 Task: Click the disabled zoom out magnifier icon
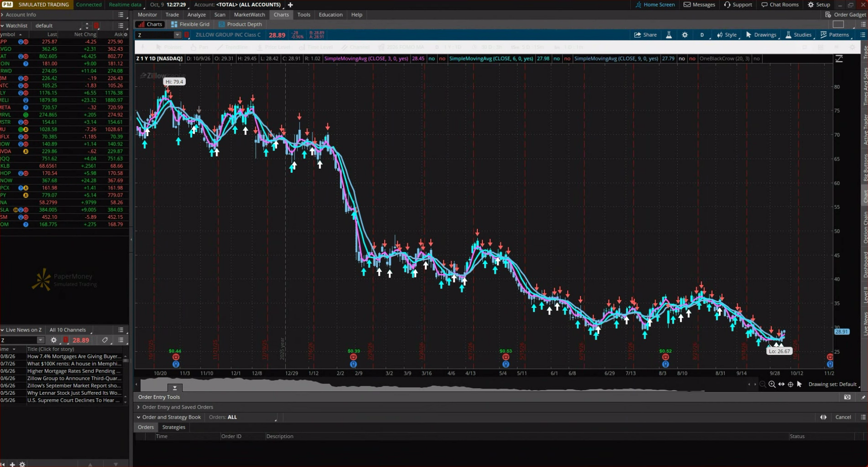(763, 384)
